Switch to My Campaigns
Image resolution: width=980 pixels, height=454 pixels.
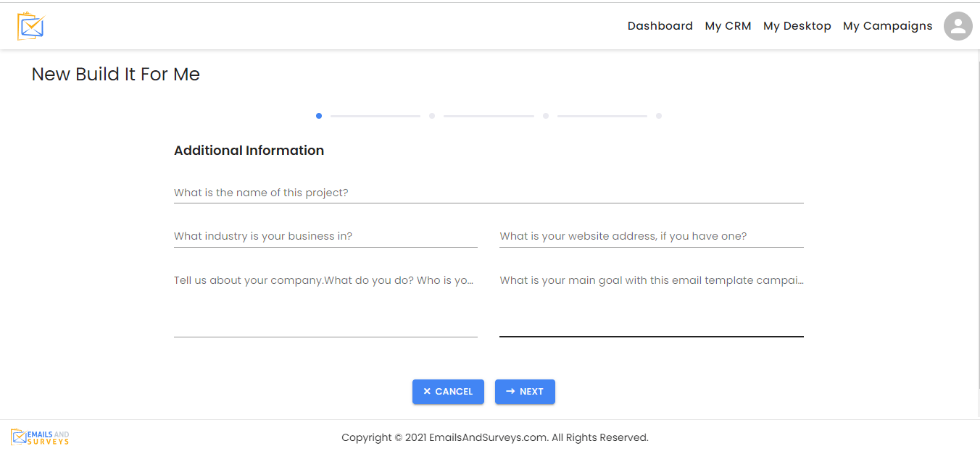click(887, 25)
